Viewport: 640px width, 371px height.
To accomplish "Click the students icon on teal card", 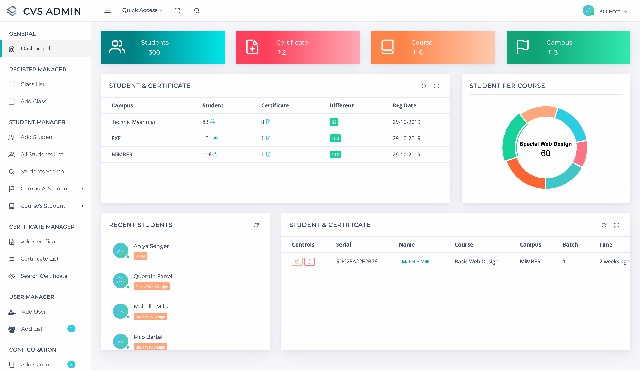I will [x=117, y=47].
